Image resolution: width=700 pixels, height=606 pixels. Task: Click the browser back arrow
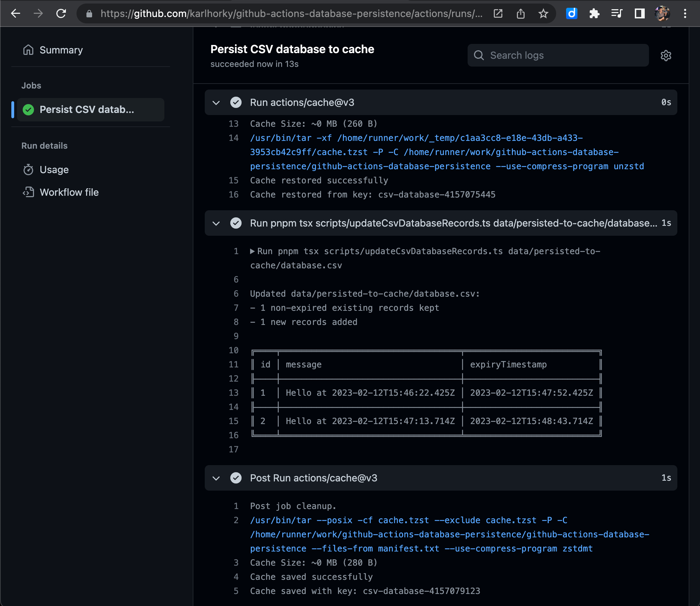(x=16, y=14)
